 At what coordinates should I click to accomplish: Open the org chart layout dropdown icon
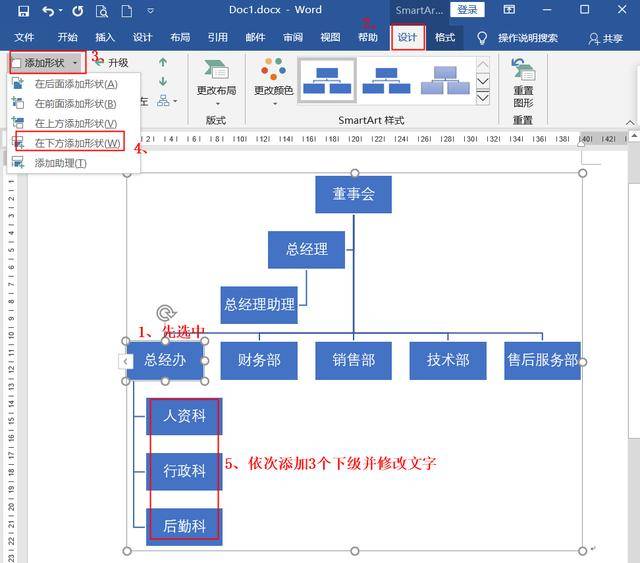[x=167, y=100]
